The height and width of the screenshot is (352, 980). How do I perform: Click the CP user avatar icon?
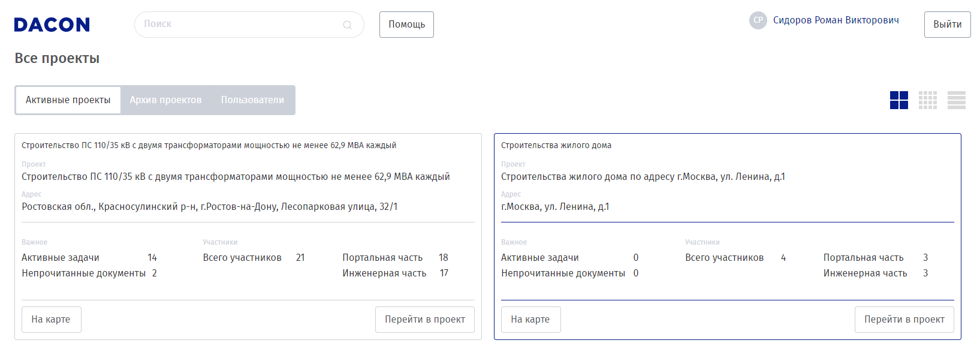[x=758, y=20]
